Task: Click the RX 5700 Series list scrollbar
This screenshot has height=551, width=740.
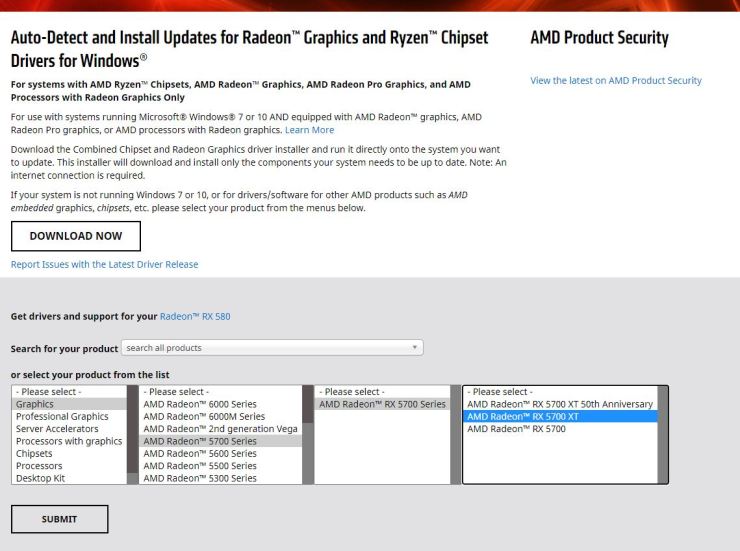Action: click(455, 434)
